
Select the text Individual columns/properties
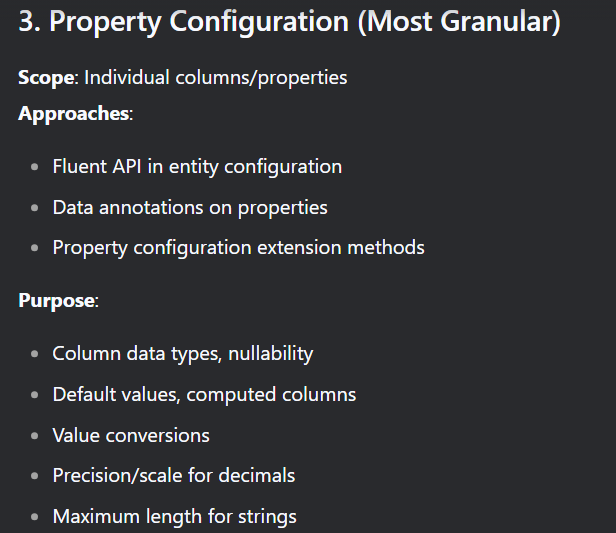coord(216,77)
